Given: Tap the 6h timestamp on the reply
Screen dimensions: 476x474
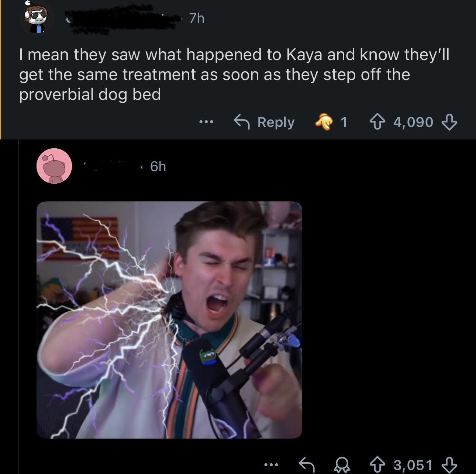Looking at the screenshot, I should point(158,166).
